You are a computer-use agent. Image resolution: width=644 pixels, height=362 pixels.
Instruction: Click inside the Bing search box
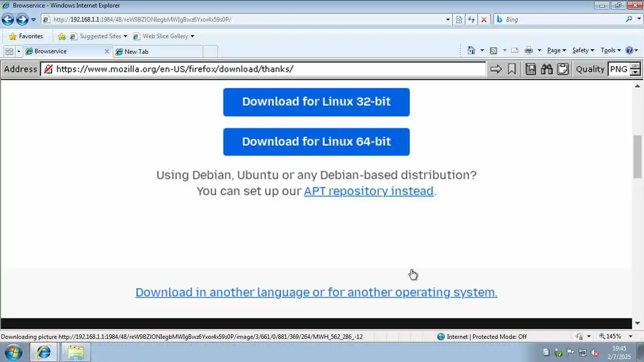pyautogui.click(x=563, y=20)
